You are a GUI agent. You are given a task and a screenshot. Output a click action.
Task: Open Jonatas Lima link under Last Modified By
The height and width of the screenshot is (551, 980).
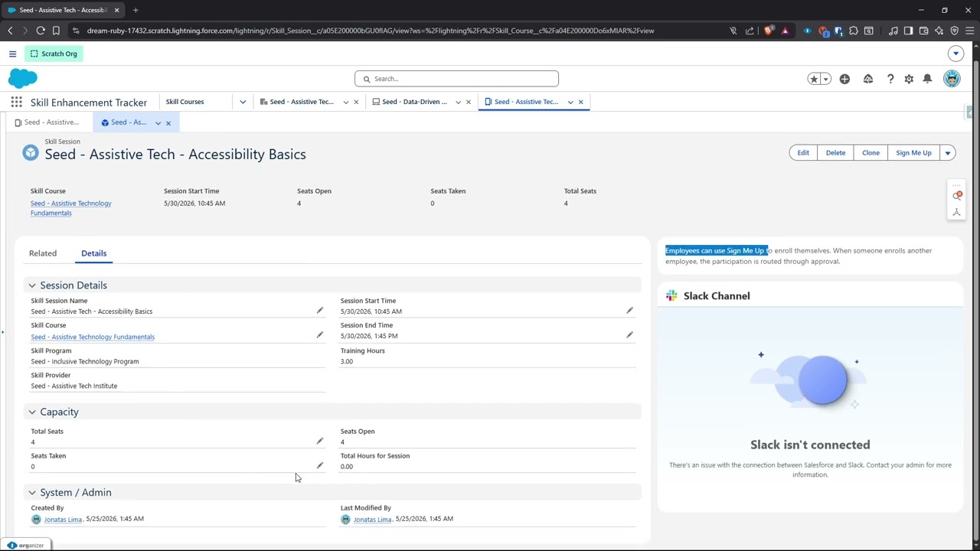pos(372,520)
